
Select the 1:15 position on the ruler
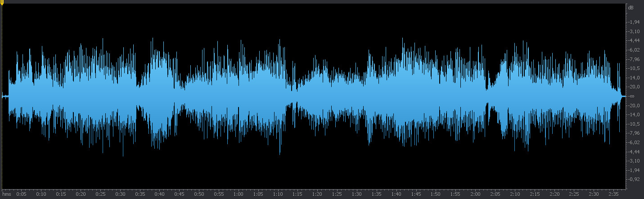(x=297, y=194)
